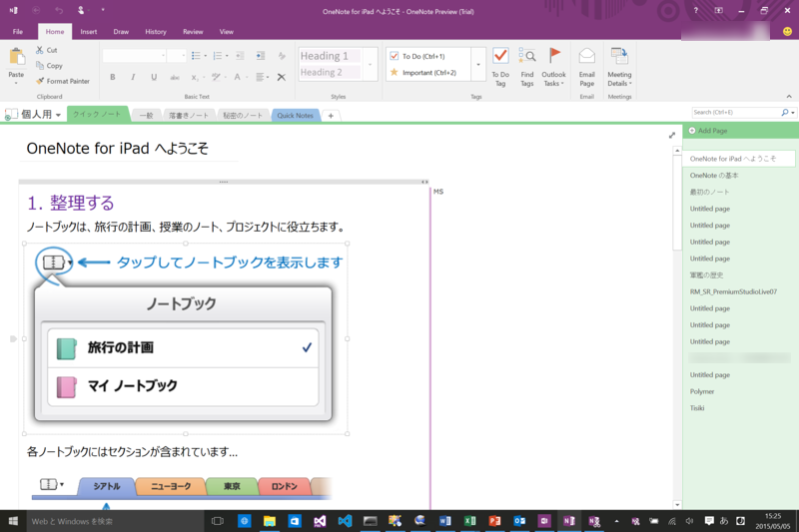
Task: Click Add Page in the page list
Action: 708,131
